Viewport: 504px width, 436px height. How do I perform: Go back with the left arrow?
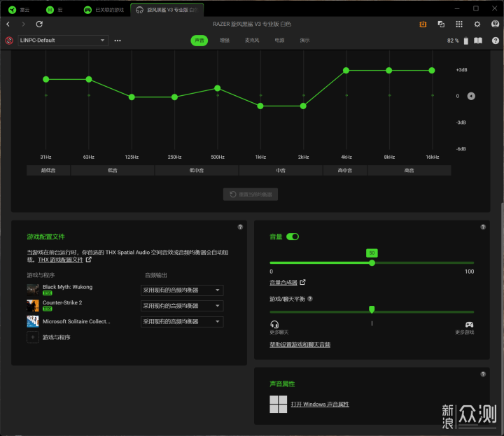(x=8, y=24)
